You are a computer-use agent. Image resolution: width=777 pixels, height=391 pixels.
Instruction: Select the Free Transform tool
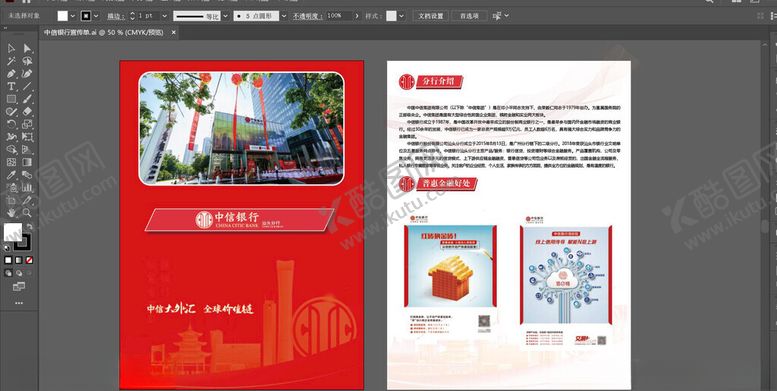(x=27, y=137)
